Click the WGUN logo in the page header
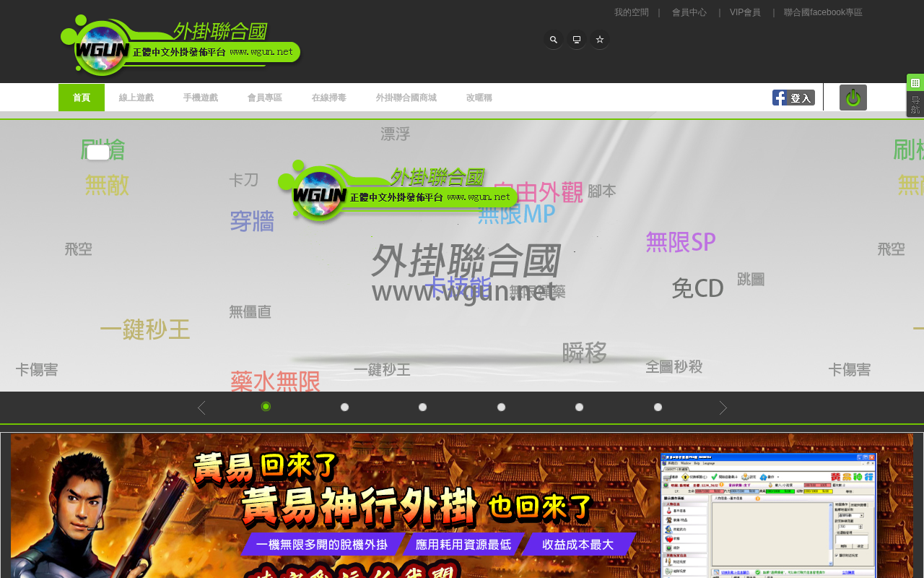924x578 pixels. (x=180, y=46)
